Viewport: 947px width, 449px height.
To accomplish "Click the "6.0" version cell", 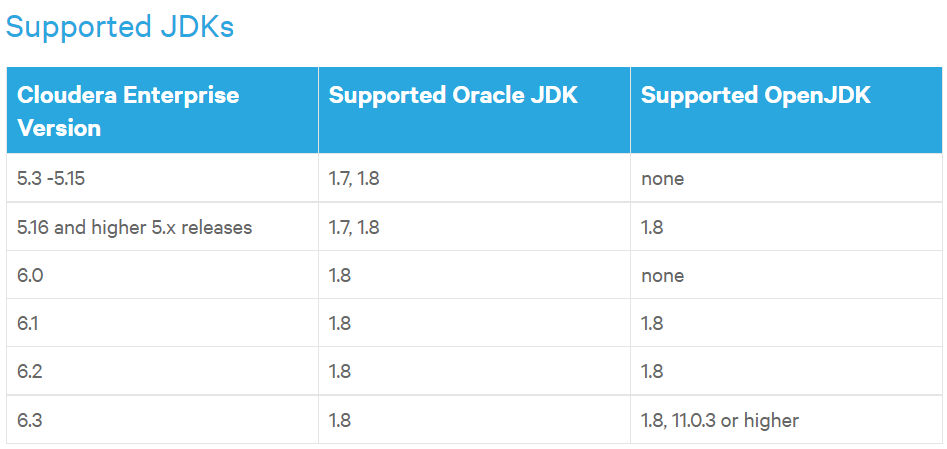I will click(31, 275).
